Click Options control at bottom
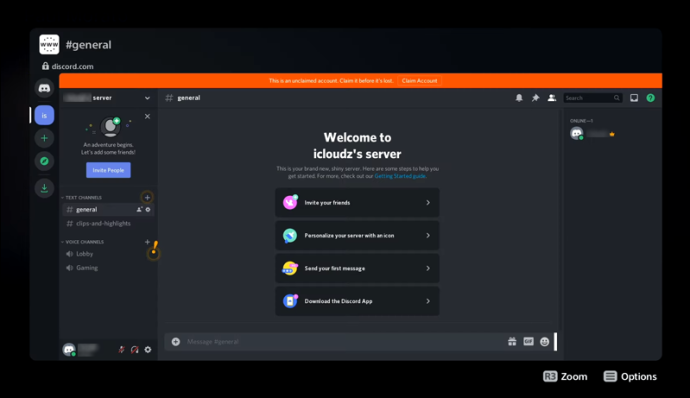 [x=630, y=376]
